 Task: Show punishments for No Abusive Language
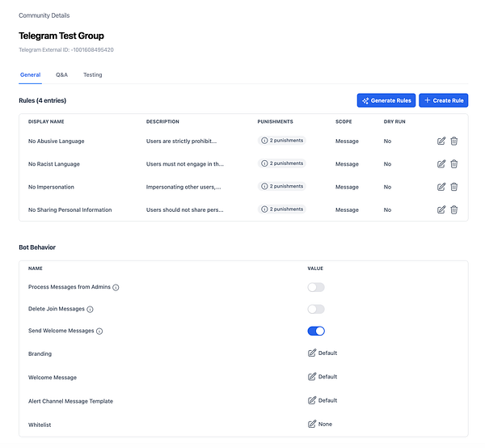coord(282,141)
